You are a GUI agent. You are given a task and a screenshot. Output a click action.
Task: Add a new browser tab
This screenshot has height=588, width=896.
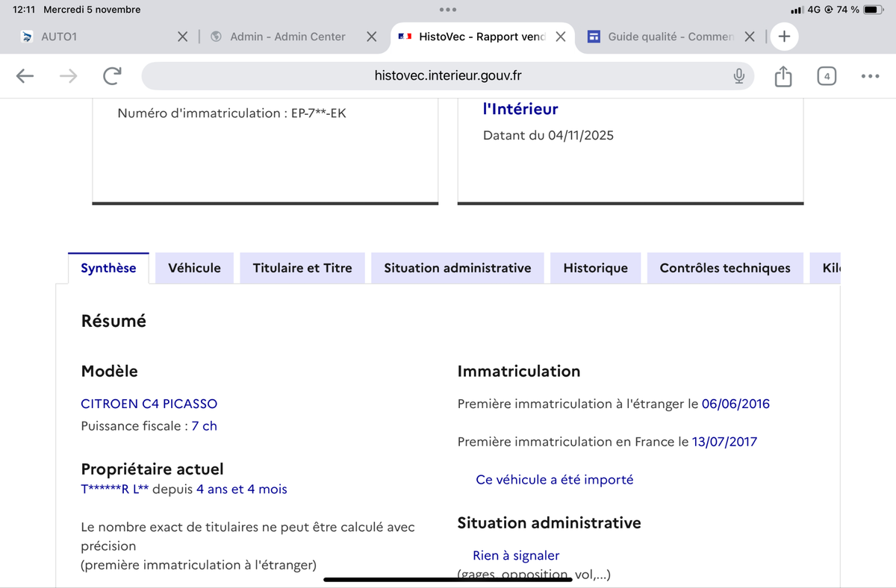tap(784, 37)
